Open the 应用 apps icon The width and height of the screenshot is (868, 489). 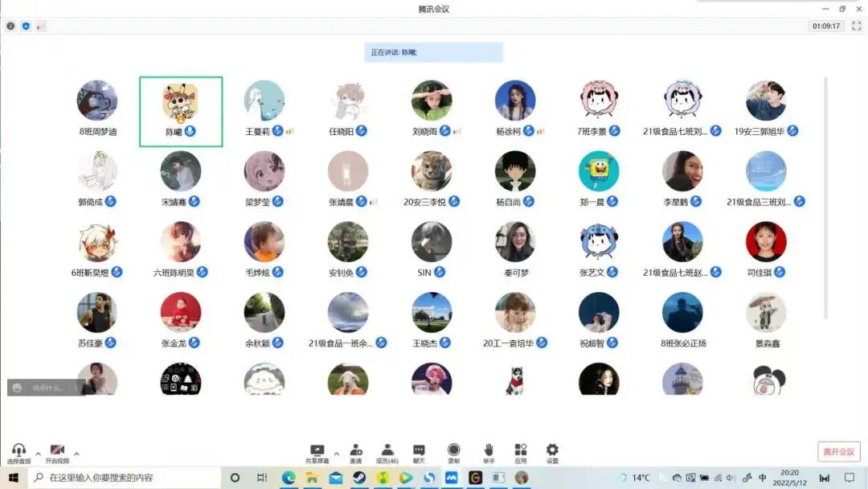click(520, 452)
